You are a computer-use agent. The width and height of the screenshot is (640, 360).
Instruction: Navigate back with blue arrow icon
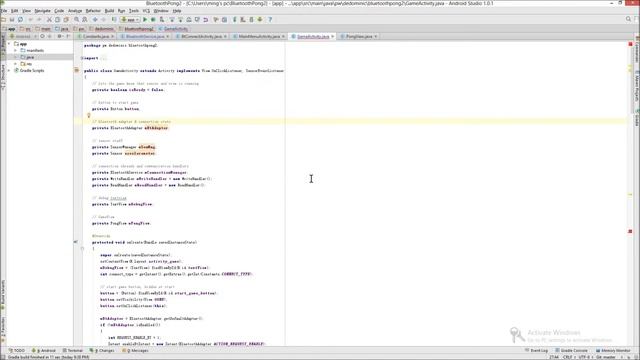pos(95,20)
